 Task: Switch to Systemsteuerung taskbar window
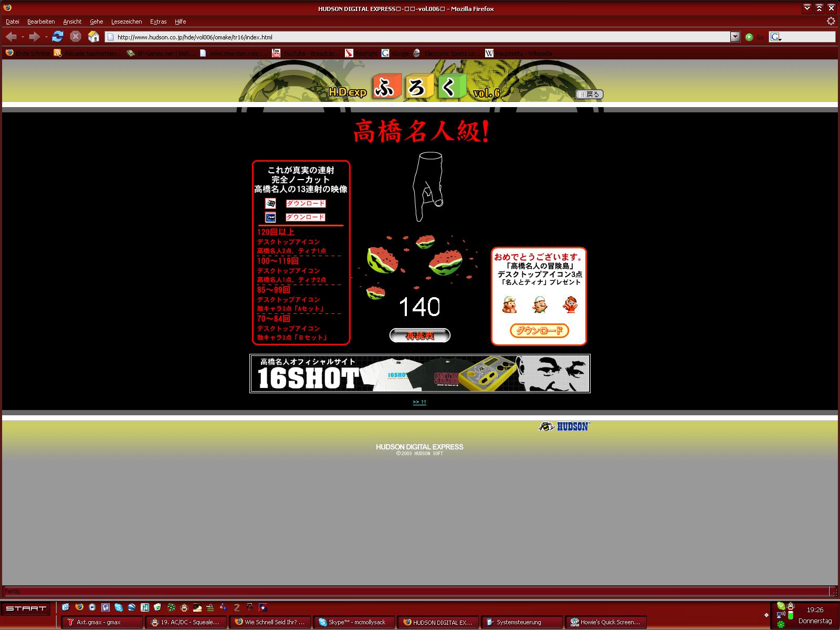(522, 622)
